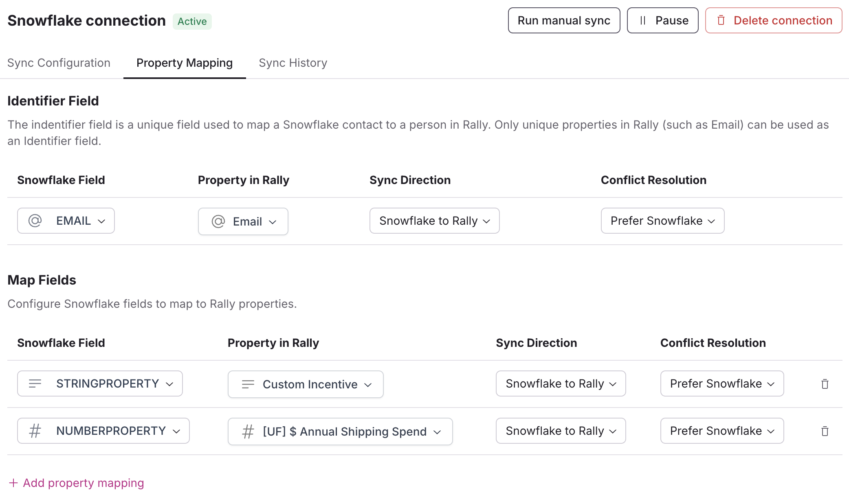Expand [UF] $ Annual Shipping Spend dropdown
The width and height of the screenshot is (849, 504).
click(x=340, y=432)
